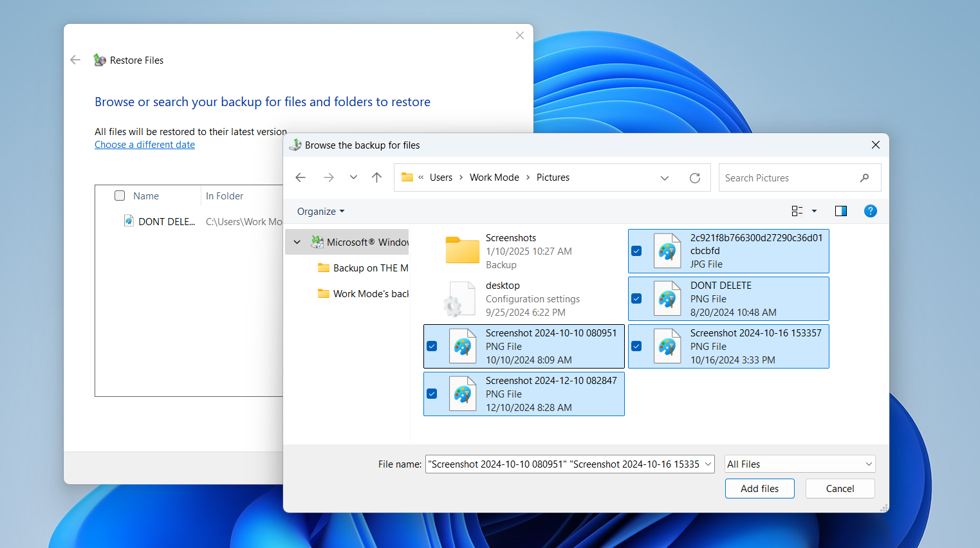Viewport: 980px width, 548px height.
Task: Click the Add files button
Action: [759, 489]
